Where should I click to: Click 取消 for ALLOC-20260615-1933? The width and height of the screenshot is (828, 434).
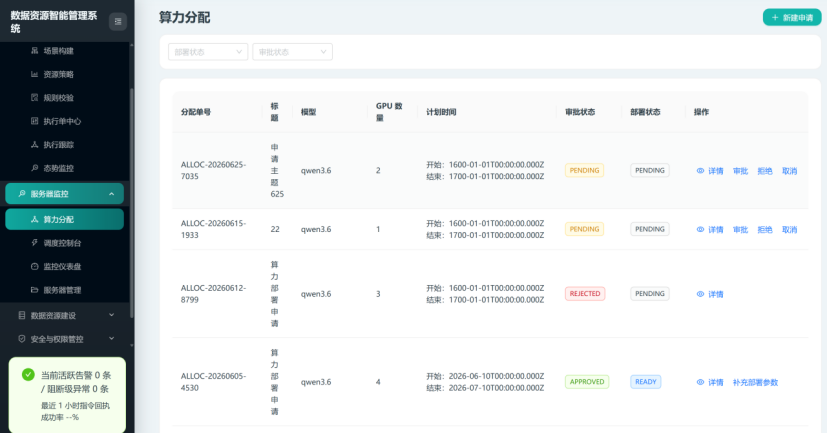[x=789, y=230]
